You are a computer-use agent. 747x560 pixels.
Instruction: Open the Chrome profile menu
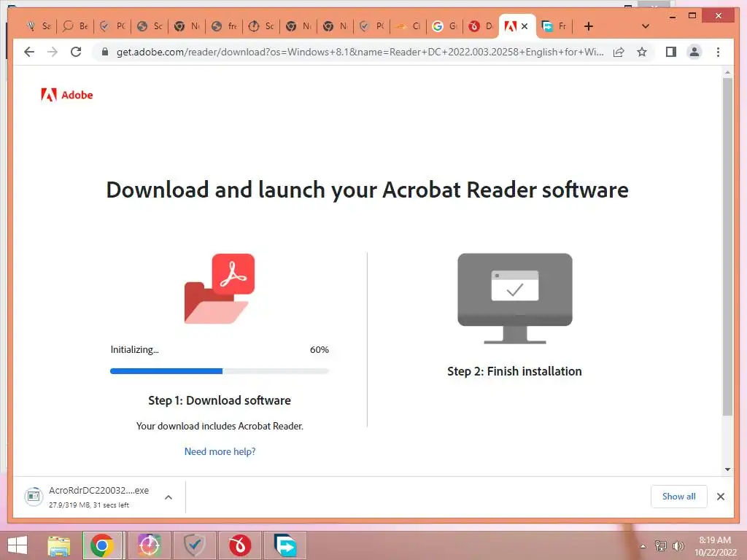(x=694, y=52)
